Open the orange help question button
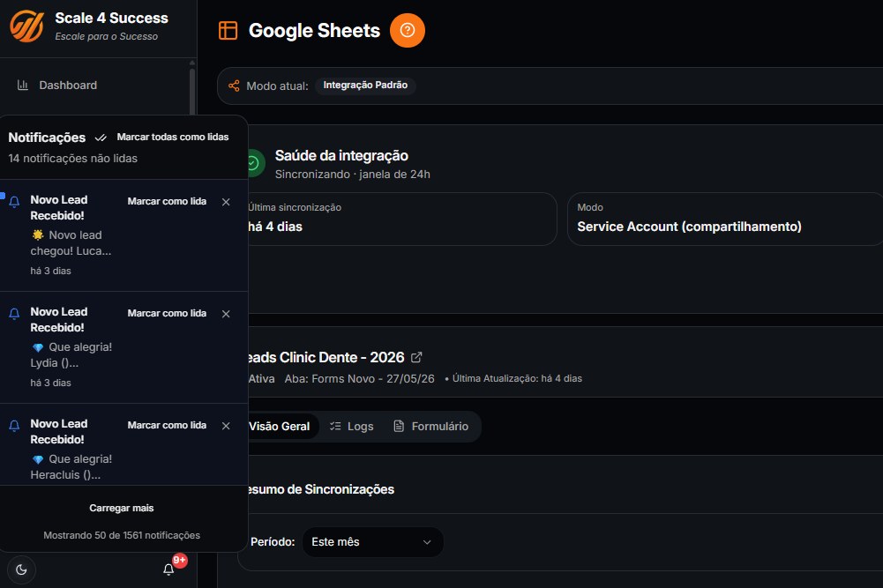Viewport: 883px width, 588px height. 408,30
